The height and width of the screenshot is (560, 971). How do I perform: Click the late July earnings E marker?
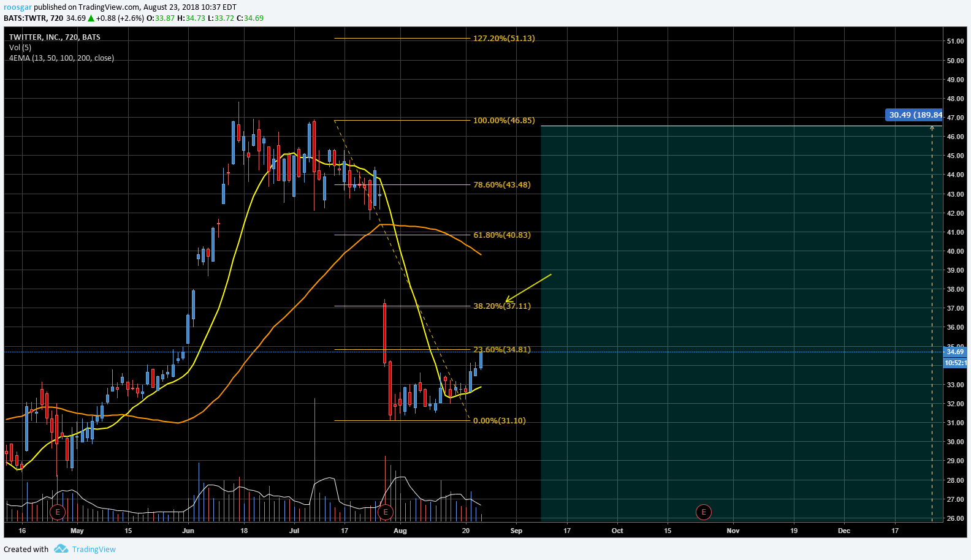[385, 512]
